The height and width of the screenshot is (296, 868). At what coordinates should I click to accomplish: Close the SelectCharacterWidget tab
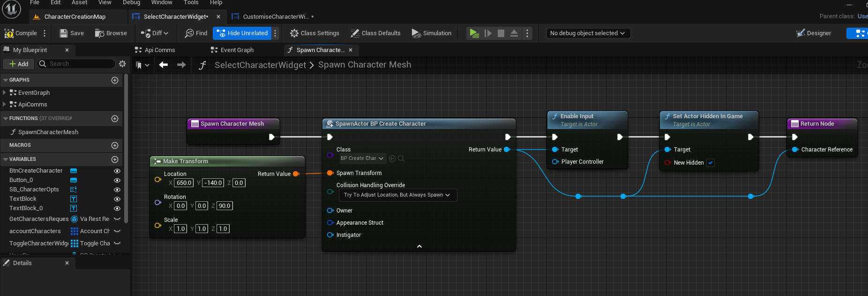point(218,17)
